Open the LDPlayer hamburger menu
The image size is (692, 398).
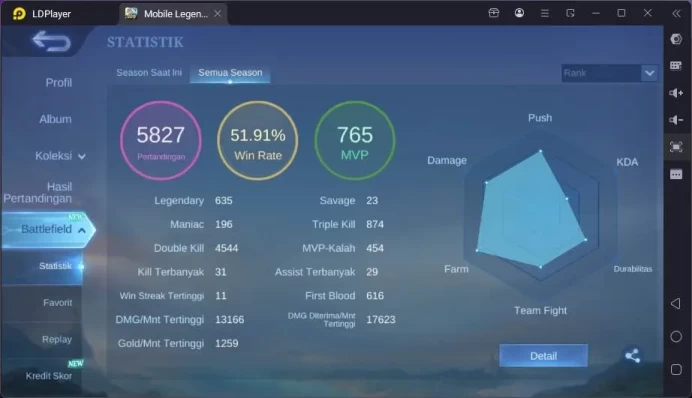coord(545,14)
